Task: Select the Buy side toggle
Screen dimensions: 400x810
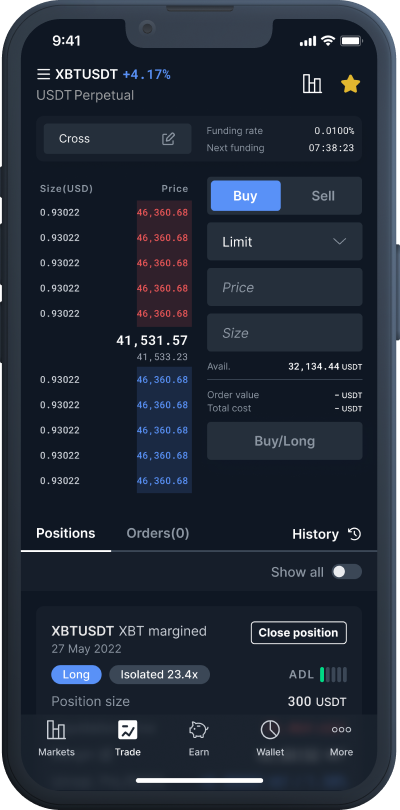Action: 245,196
